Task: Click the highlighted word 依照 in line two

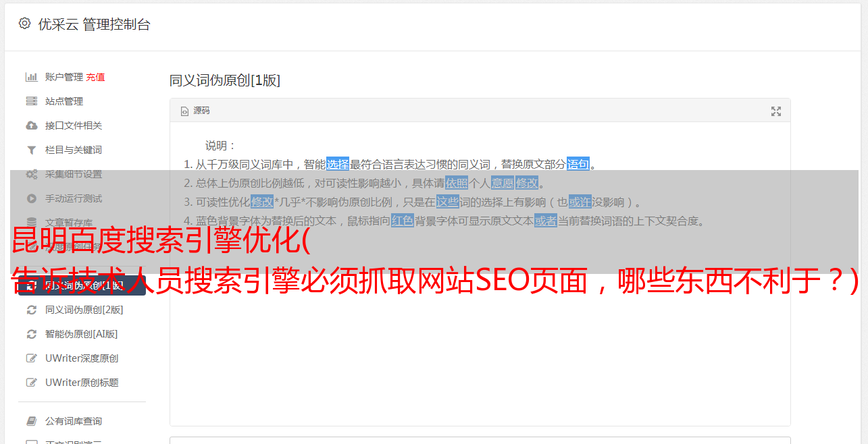Action: (456, 183)
